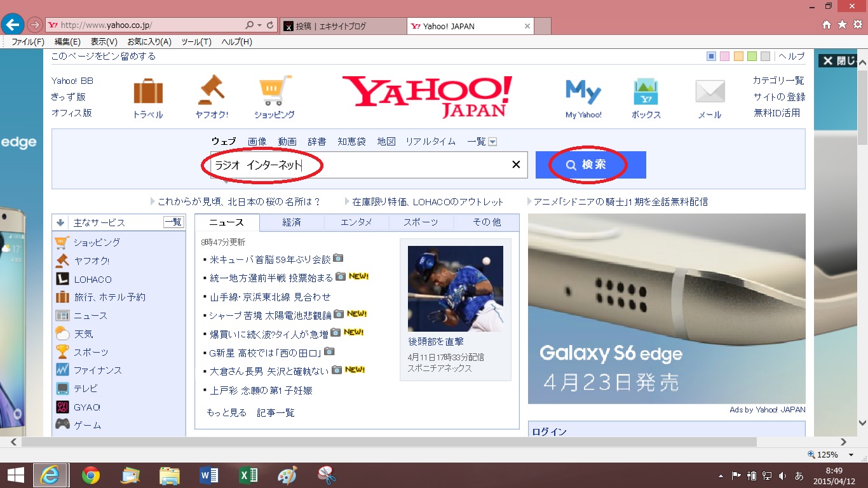The image size is (868, 488).
Task: Open the 記事一覧 link
Action: (276, 413)
